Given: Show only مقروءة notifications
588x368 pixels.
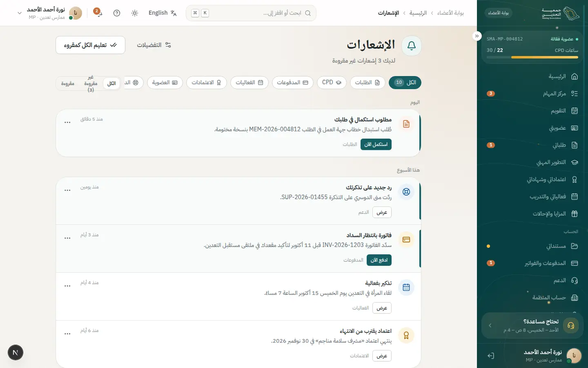Looking at the screenshot, I should coord(68,83).
